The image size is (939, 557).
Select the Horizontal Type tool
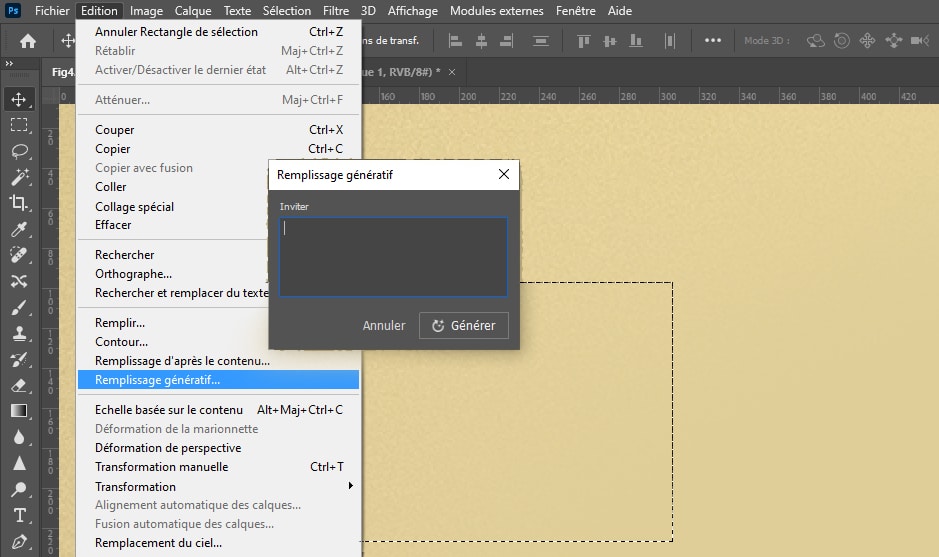tap(19, 515)
